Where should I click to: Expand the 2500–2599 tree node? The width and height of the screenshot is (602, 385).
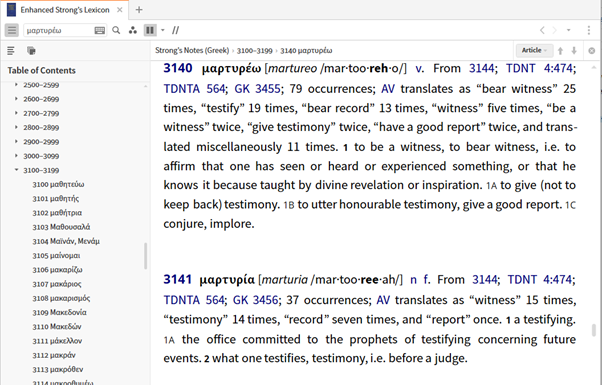[x=16, y=84]
